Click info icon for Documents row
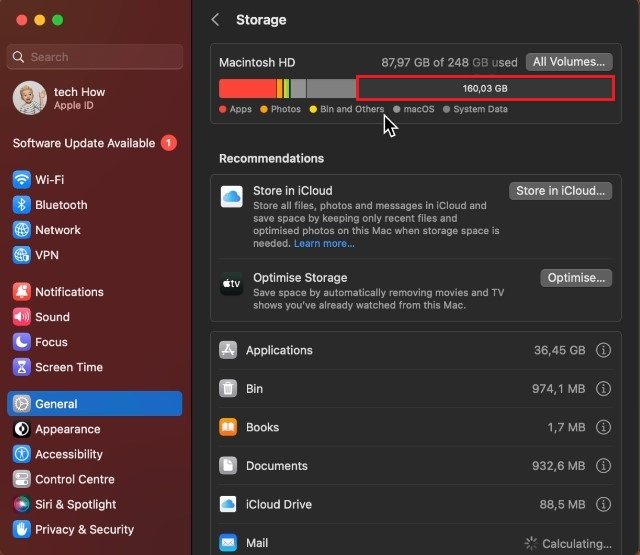640x555 pixels. tap(603, 466)
